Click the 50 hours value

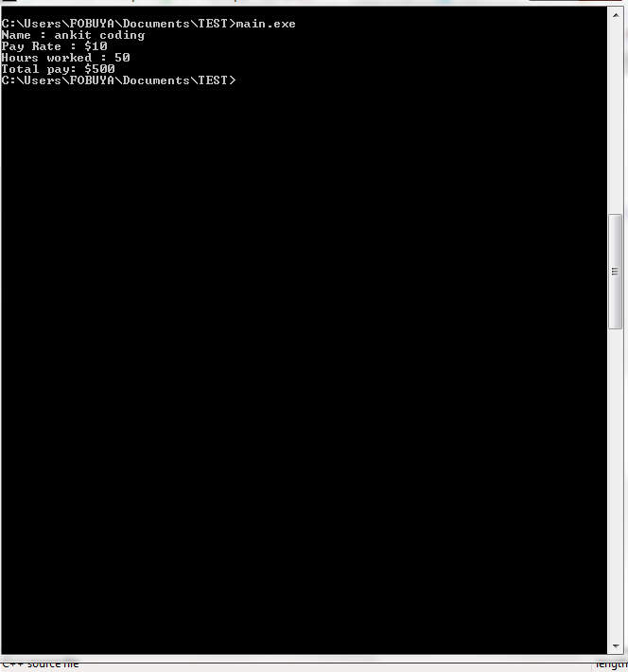(x=122, y=58)
